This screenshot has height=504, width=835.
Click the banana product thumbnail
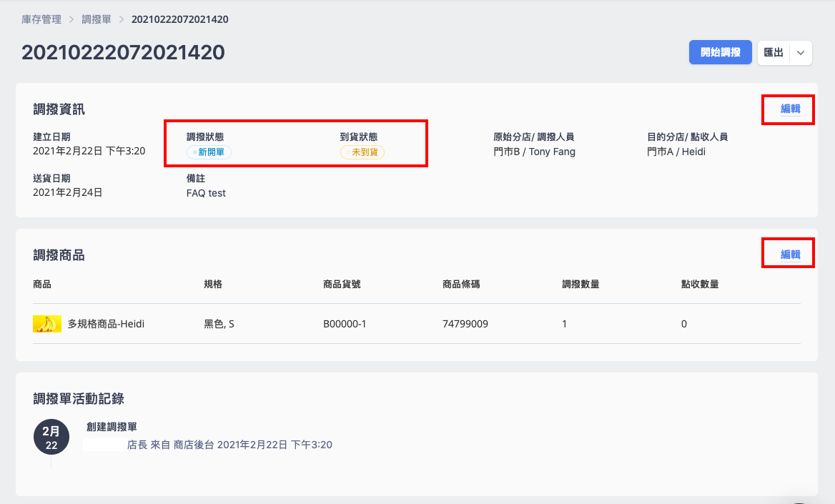(47, 323)
